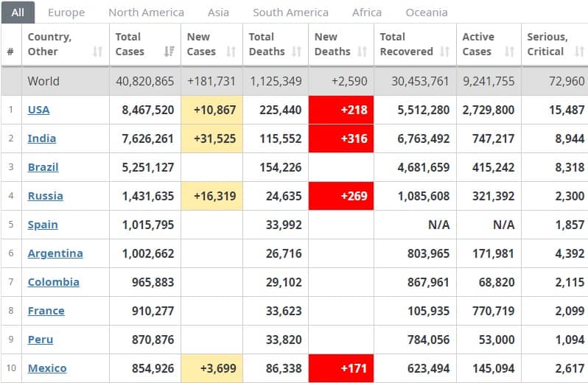The height and width of the screenshot is (383, 588).
Task: Open the France country link
Action: 46,311
